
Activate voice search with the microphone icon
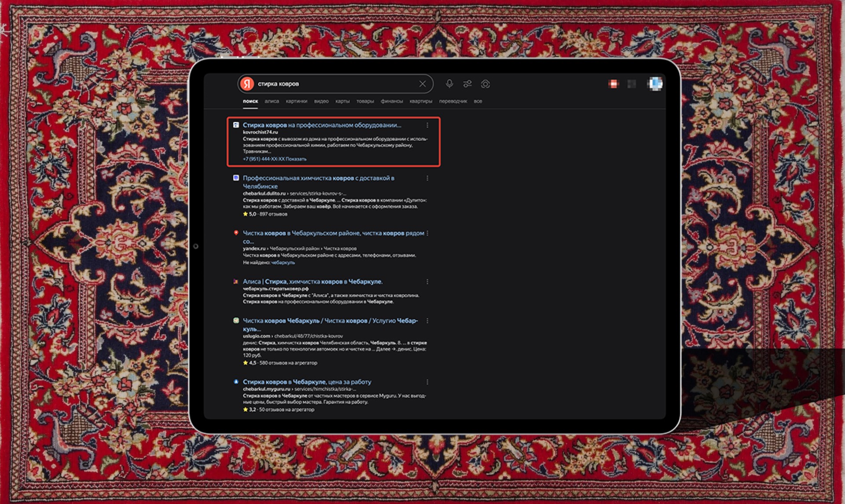pos(448,83)
